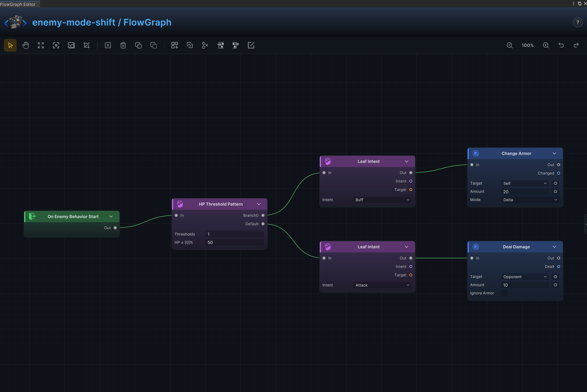
Task: Click the Change Armor Target data port
Action: click(555, 183)
